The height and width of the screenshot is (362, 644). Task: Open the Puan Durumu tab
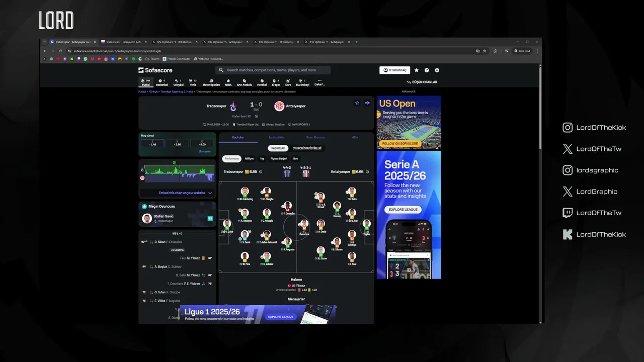point(315,137)
